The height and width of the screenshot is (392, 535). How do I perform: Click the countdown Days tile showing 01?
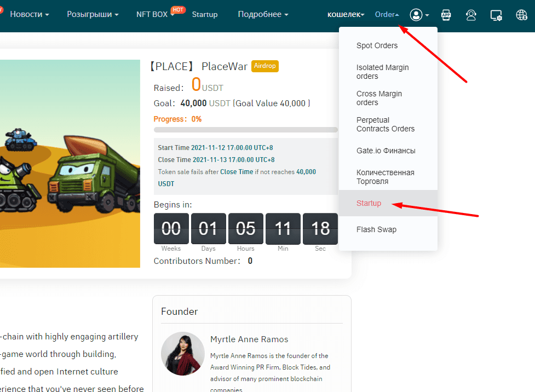pos(209,229)
